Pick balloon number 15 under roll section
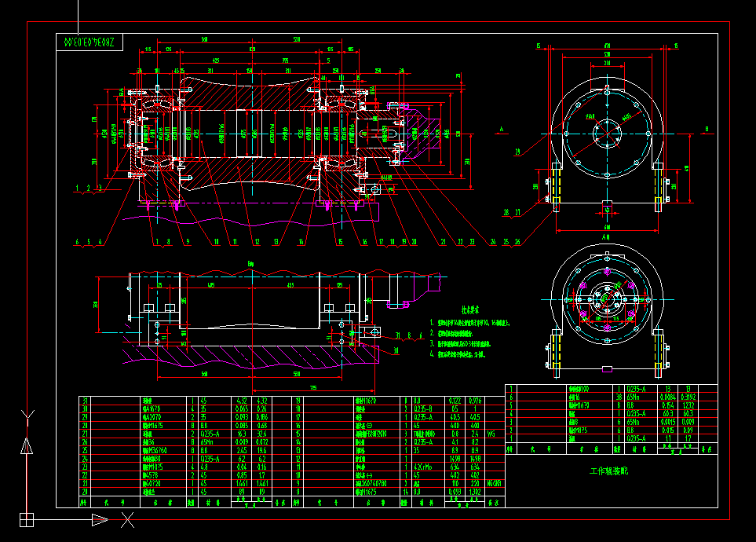 (x=341, y=242)
